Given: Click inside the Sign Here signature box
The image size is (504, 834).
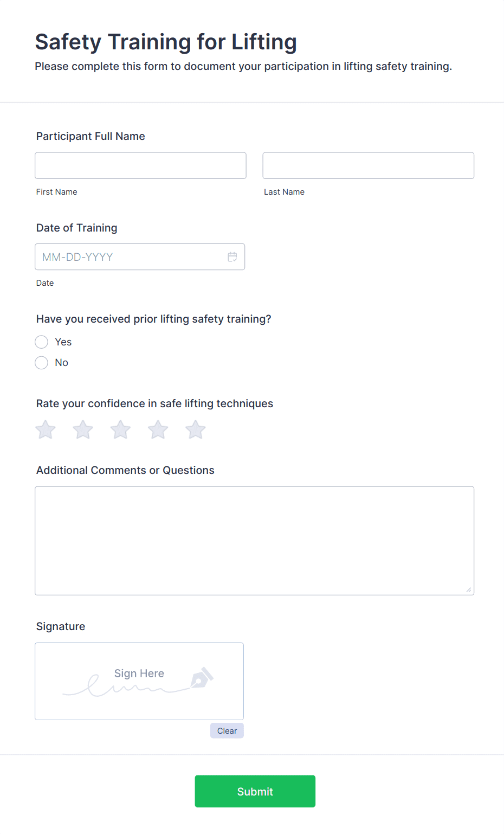Looking at the screenshot, I should 139,681.
